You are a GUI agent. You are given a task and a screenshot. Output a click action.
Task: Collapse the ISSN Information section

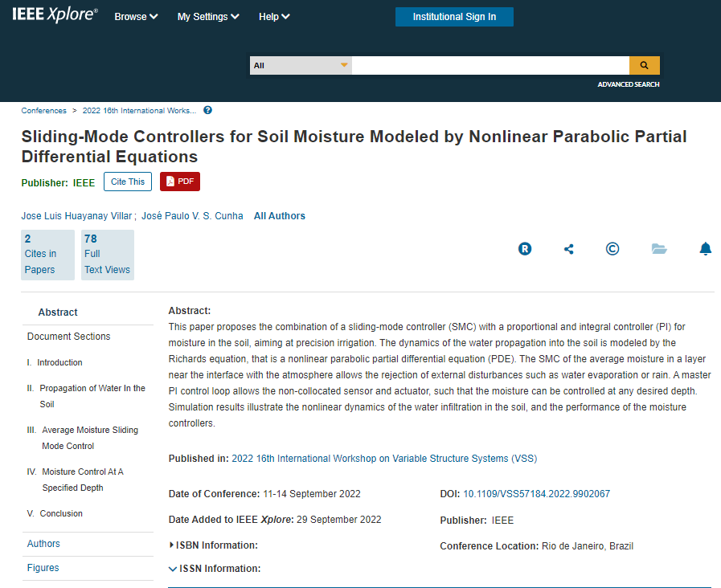tap(215, 569)
